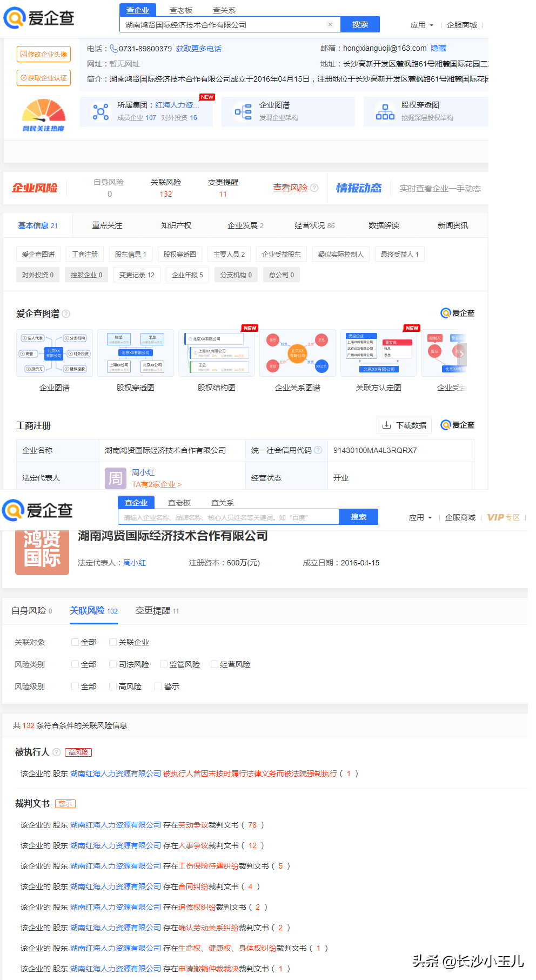Click the 爱企查 logo in the lower header
536x980 pixels.
37,510
